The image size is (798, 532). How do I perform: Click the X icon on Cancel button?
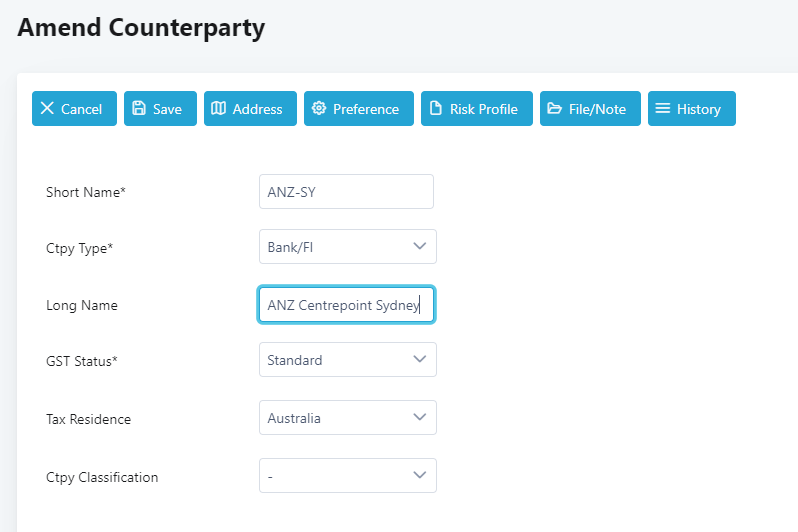point(47,108)
